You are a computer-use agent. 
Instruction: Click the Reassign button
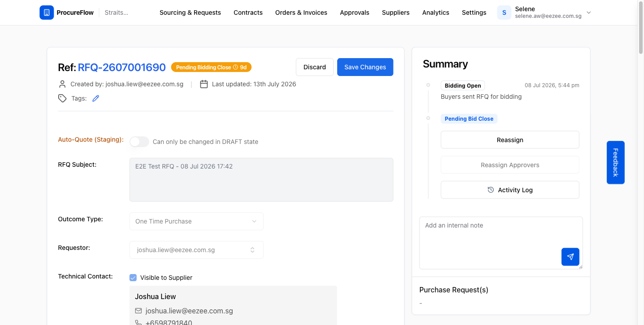coord(510,140)
